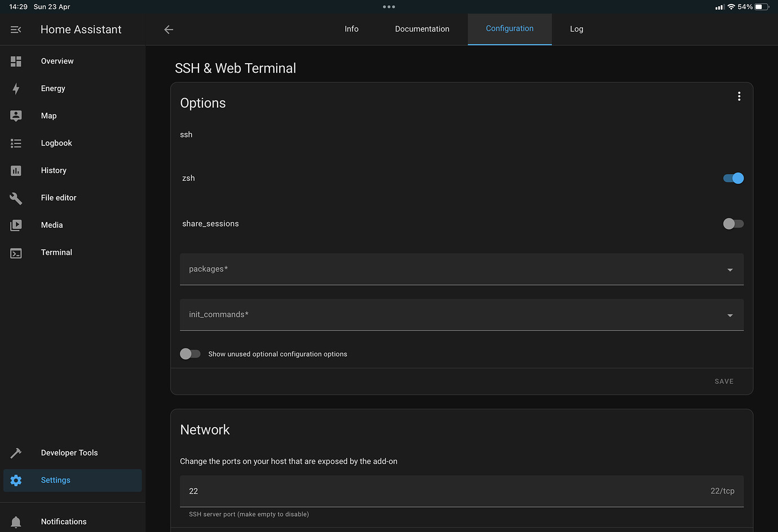
Task: Open the add-on overflow menu
Action: click(739, 96)
